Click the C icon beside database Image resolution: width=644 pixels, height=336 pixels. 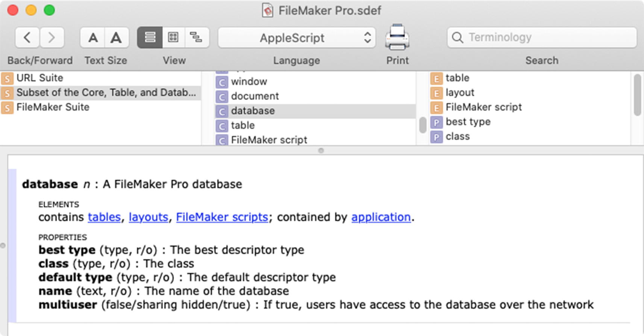(222, 112)
